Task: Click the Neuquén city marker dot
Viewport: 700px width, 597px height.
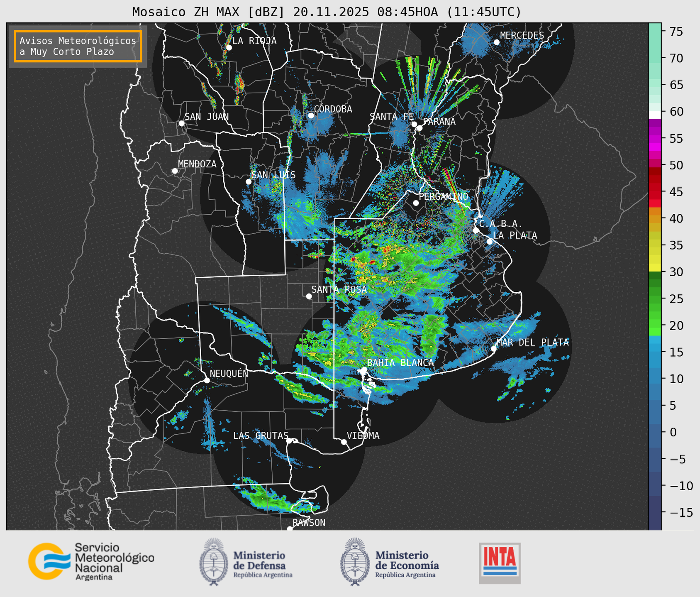Action: 207,380
